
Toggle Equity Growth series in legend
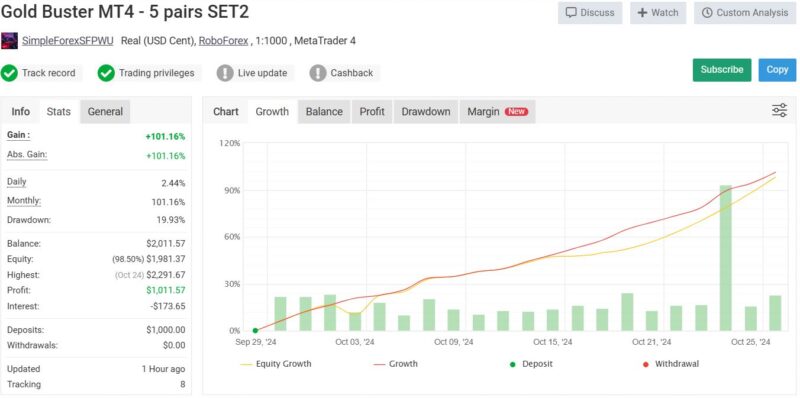276,364
